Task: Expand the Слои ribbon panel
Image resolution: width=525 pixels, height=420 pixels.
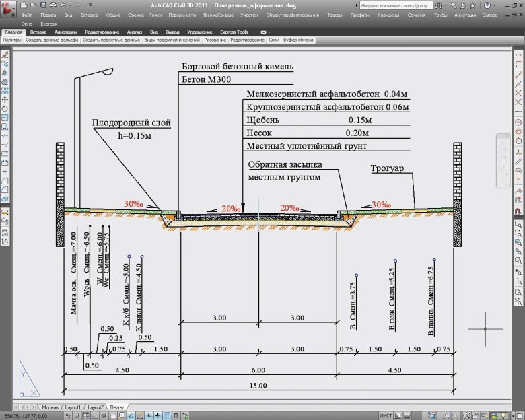Action: click(x=273, y=40)
